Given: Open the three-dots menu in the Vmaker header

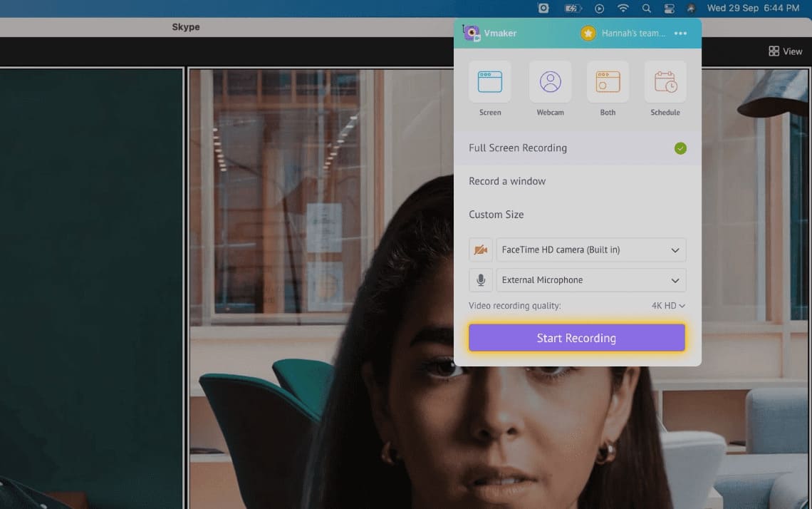Looking at the screenshot, I should [x=680, y=33].
